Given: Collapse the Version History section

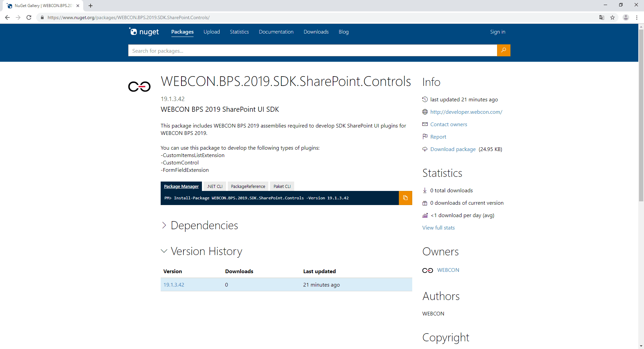Looking at the screenshot, I should (202, 251).
